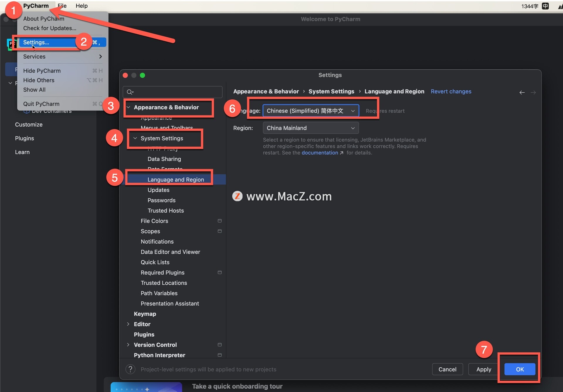Image resolution: width=563 pixels, height=392 pixels.
Task: Open the documentation link
Action: click(320, 153)
